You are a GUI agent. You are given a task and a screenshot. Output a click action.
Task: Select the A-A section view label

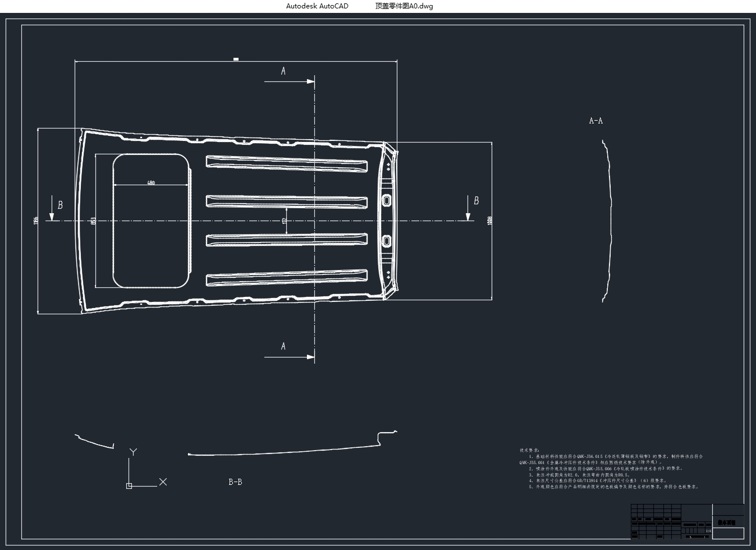[x=595, y=121]
